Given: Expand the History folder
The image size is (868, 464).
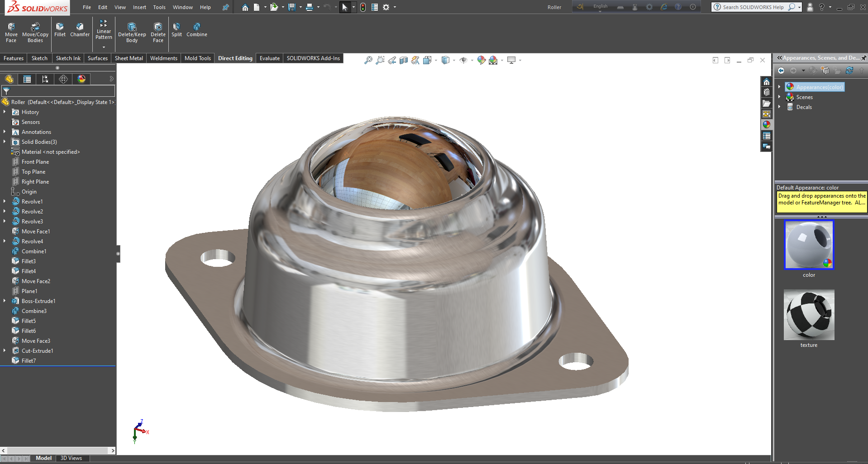Looking at the screenshot, I should 5,112.
